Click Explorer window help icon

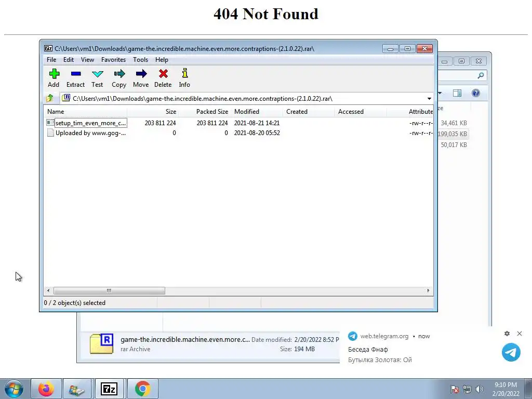[x=476, y=93]
